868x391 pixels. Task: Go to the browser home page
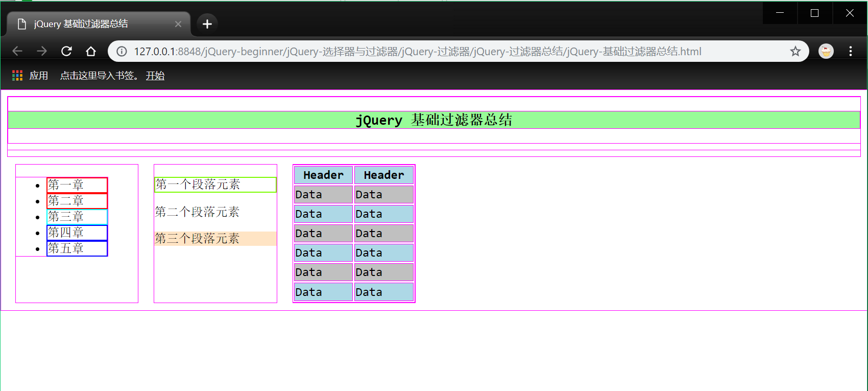pyautogui.click(x=91, y=51)
